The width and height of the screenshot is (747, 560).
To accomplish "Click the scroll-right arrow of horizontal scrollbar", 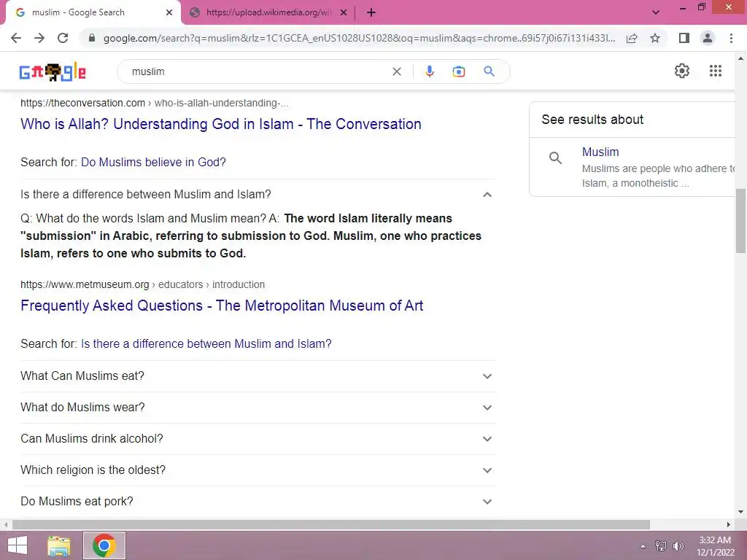I will point(729,525).
